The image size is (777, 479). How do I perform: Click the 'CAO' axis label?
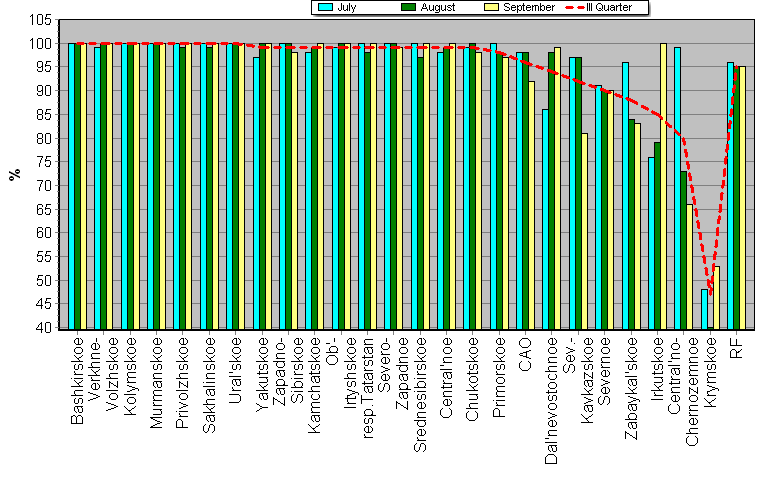click(x=525, y=354)
